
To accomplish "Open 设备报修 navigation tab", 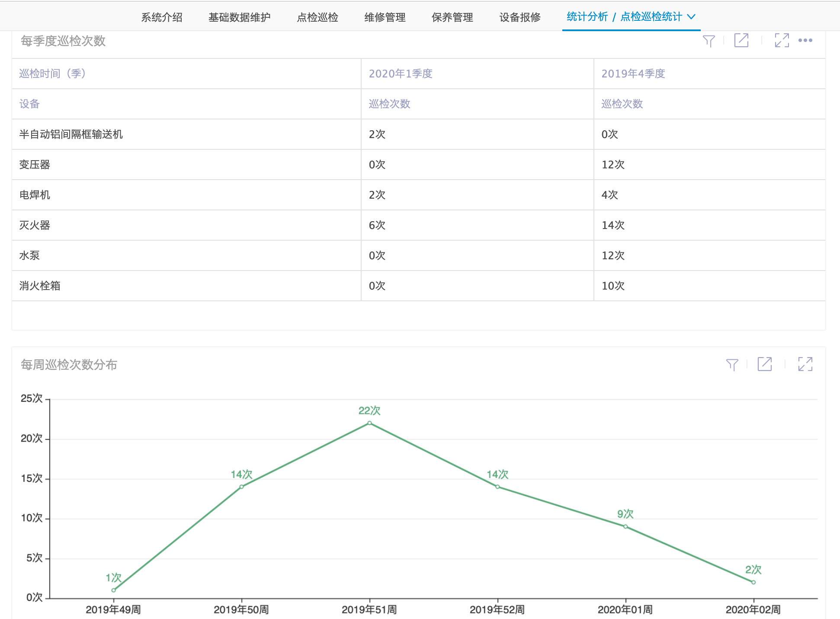I will pos(519,17).
